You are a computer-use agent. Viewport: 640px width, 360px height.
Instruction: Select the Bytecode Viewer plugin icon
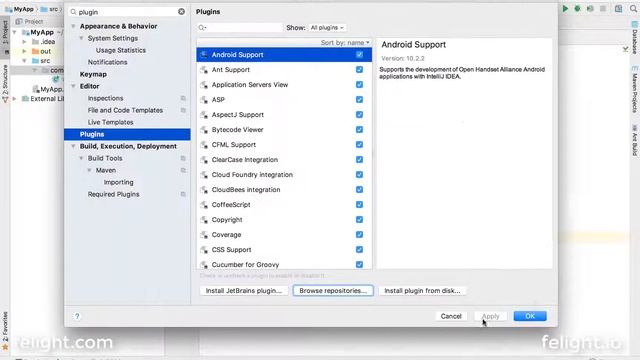coord(204,130)
